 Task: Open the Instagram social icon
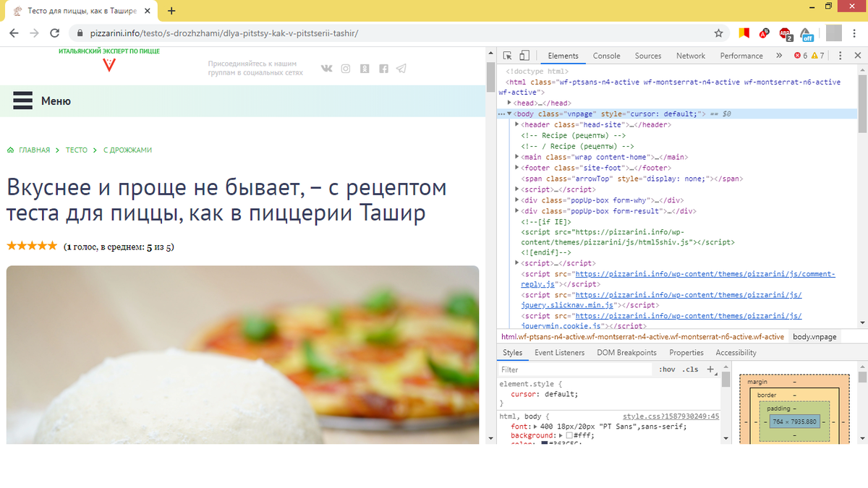pyautogui.click(x=346, y=69)
